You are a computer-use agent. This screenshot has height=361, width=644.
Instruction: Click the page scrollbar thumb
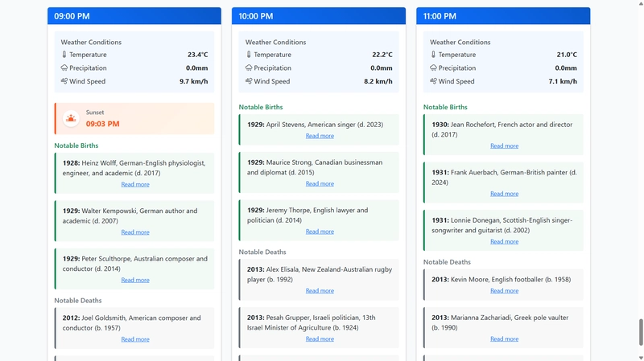[x=641, y=332]
